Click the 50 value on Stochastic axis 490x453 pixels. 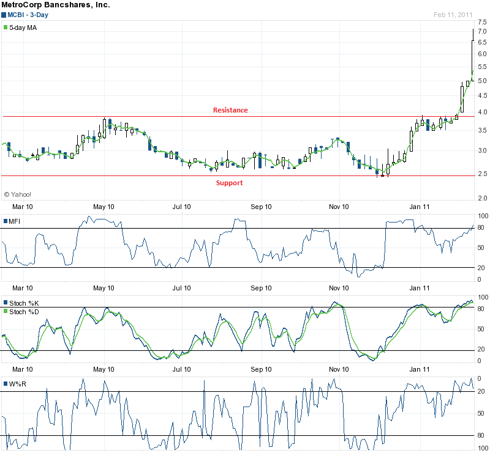(x=481, y=329)
